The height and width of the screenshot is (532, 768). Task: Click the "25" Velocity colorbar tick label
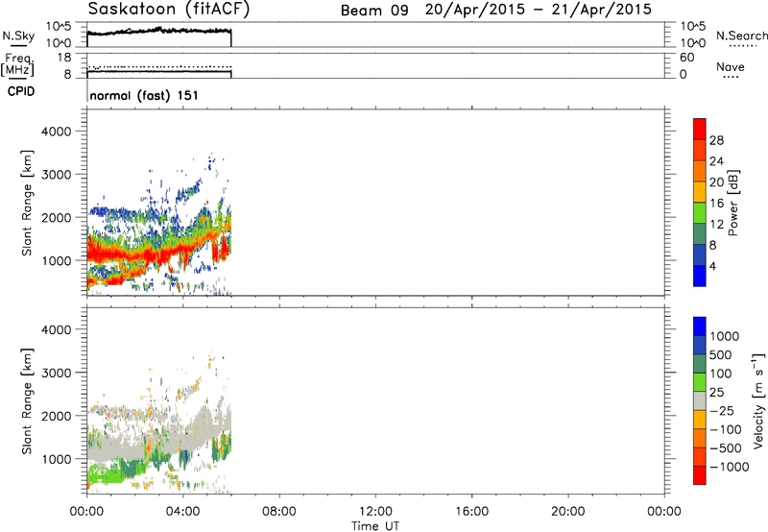click(716, 392)
